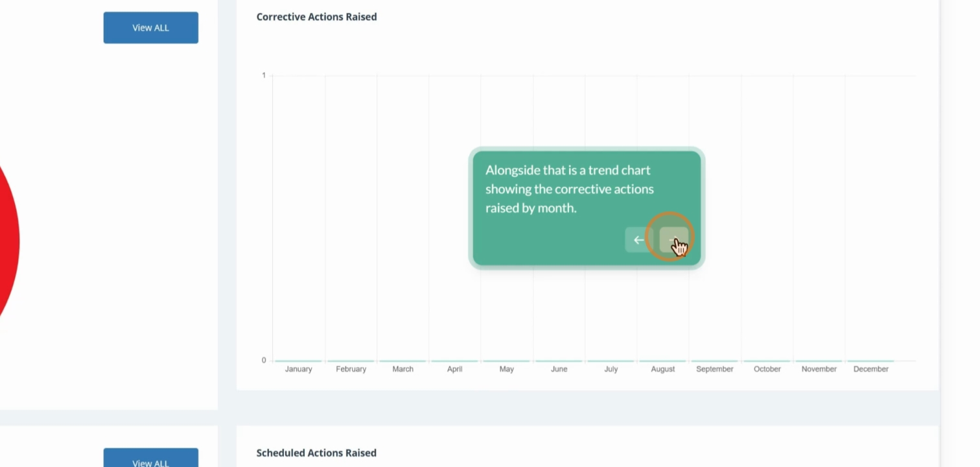980x467 pixels.
Task: Select the September label on the x-axis
Action: (x=714, y=369)
